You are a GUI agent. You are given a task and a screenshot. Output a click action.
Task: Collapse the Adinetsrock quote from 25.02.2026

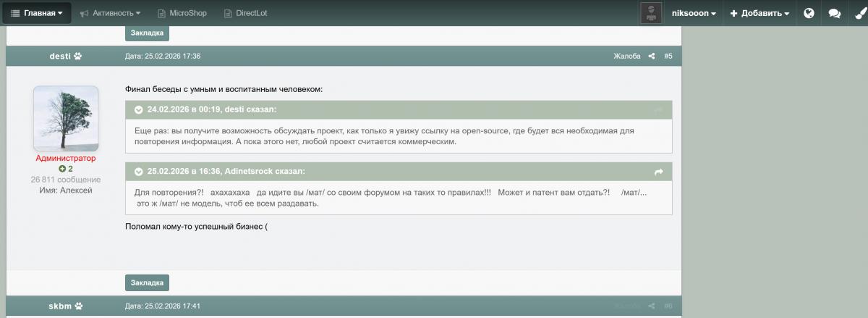[x=137, y=172]
